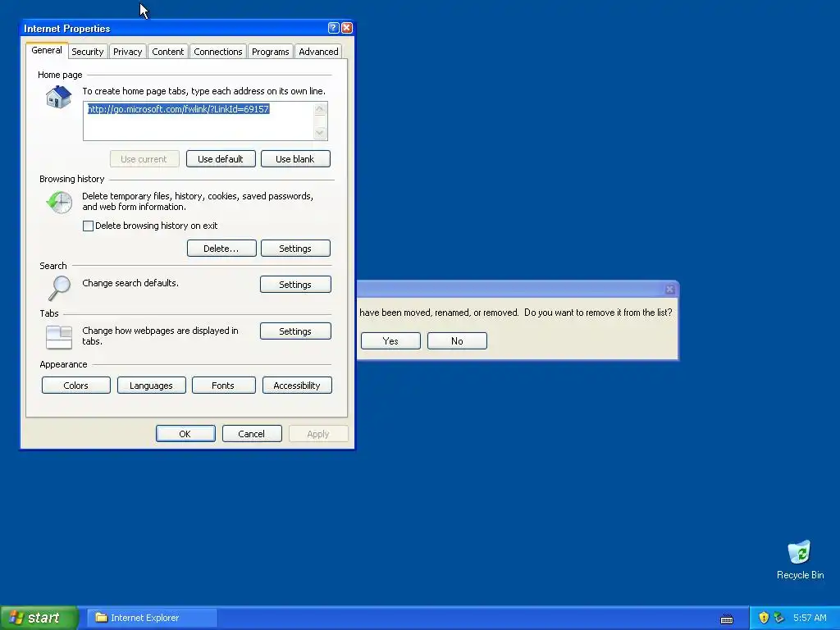Click OK in Internet Properties
Viewport: 840px width, 630px height.
(x=185, y=434)
